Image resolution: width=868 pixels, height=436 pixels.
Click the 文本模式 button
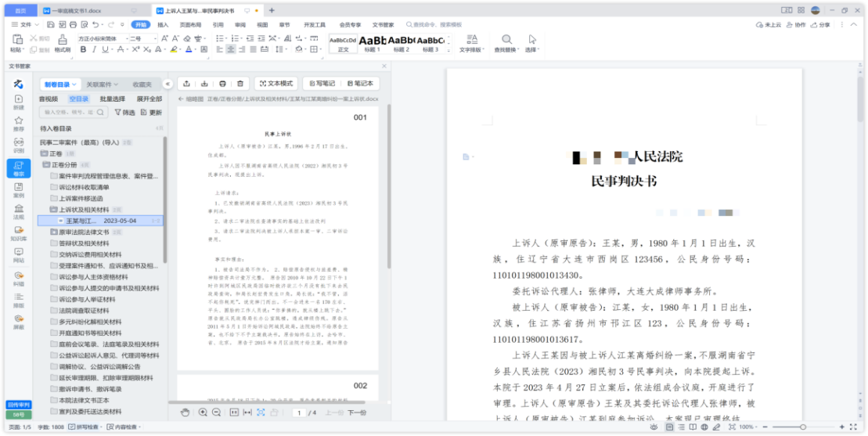275,83
